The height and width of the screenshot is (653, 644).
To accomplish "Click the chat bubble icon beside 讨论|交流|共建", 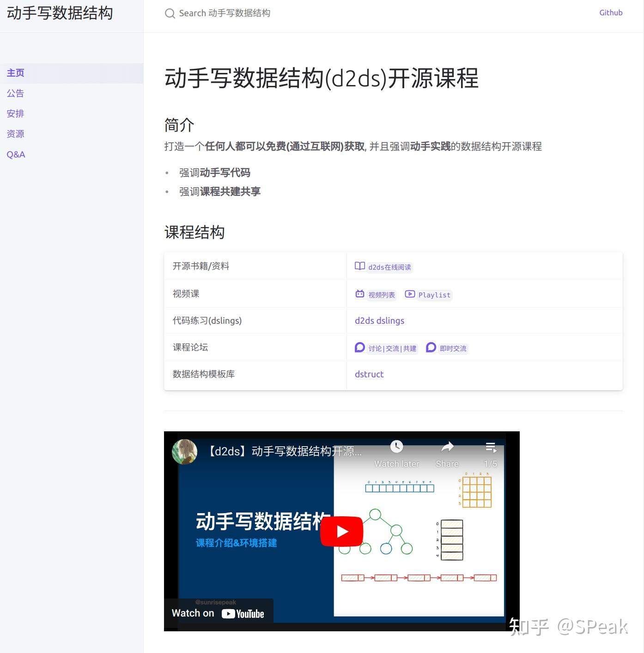I will click(x=360, y=347).
